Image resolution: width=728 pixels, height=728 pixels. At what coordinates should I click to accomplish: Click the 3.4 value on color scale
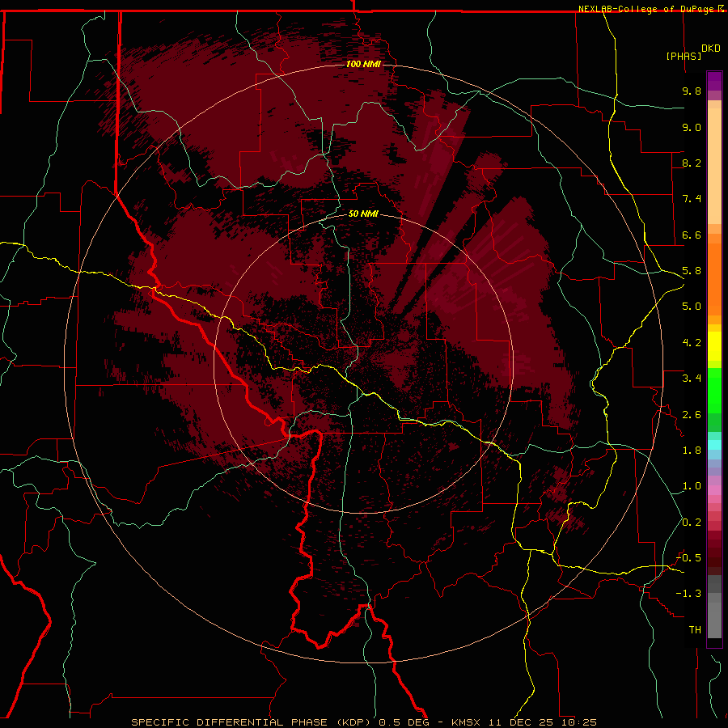point(692,379)
